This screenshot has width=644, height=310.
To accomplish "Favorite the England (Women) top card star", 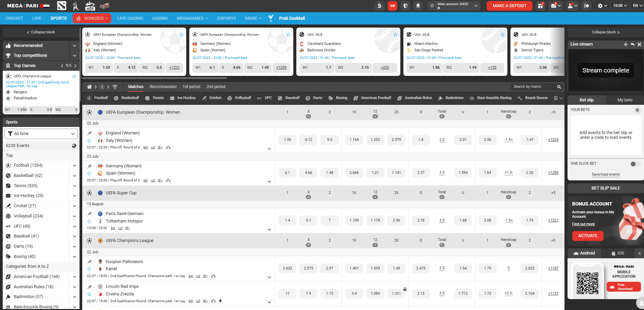I will pyautogui.click(x=181, y=35).
